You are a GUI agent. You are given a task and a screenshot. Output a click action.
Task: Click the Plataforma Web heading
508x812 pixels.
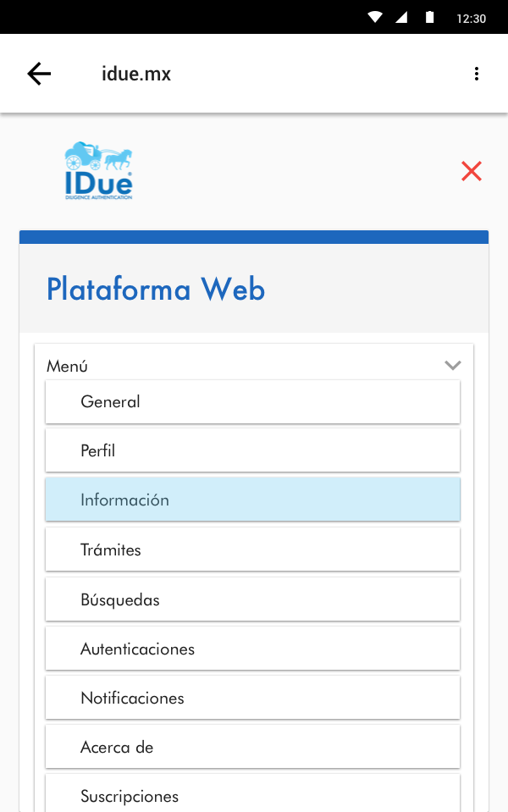pos(156,290)
